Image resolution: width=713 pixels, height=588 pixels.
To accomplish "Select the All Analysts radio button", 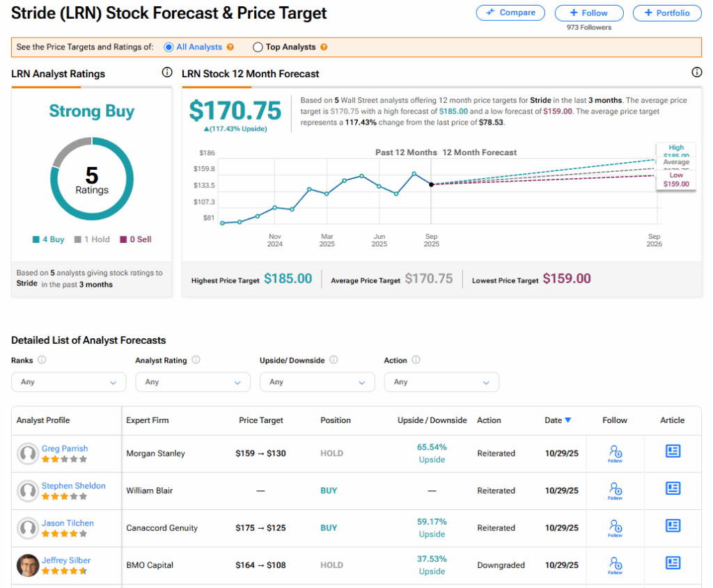I will point(169,47).
